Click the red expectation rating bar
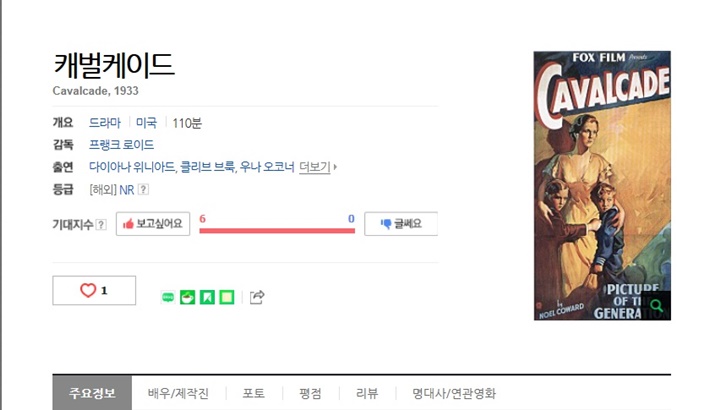This screenshot has width=720, height=410. click(x=277, y=230)
